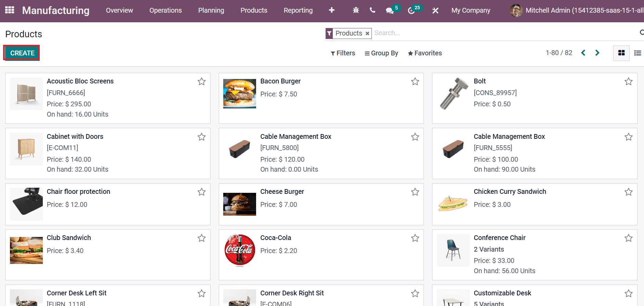Screen dimensions: 644x306
Task: Open the Operations menu
Action: click(166, 11)
